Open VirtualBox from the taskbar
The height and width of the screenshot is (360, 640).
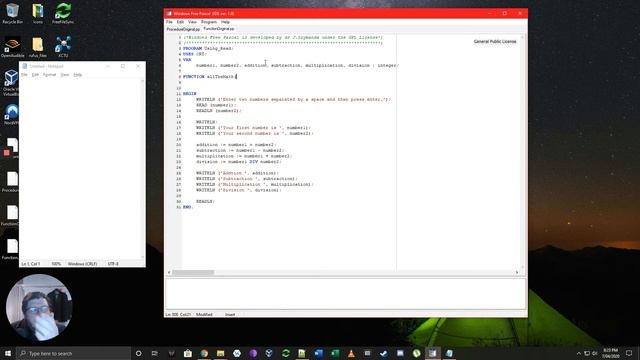coord(269,353)
